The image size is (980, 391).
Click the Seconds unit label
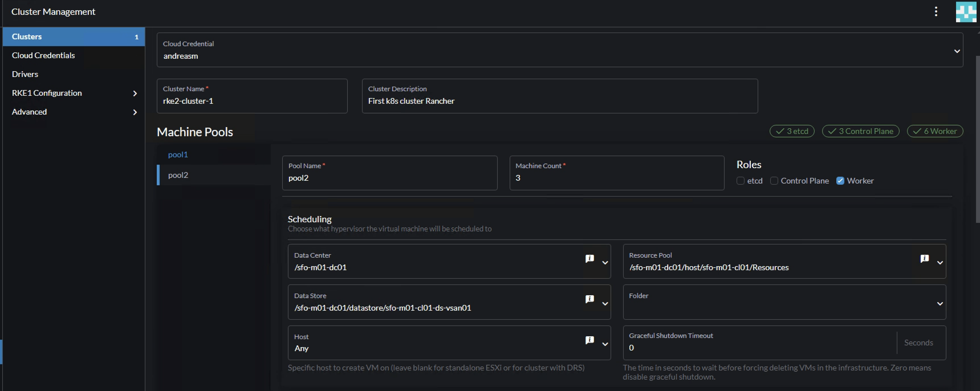[x=918, y=343]
